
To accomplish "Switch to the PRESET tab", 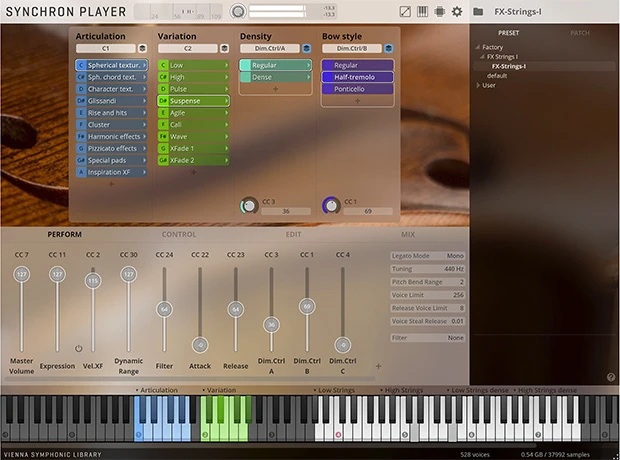I will (x=508, y=33).
